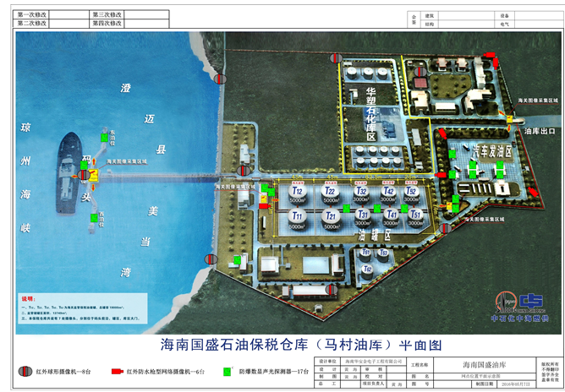Click the title 海南国盛石油保税仓库（马村油库）平面图
The height and width of the screenshot is (392, 565).
pos(301,345)
